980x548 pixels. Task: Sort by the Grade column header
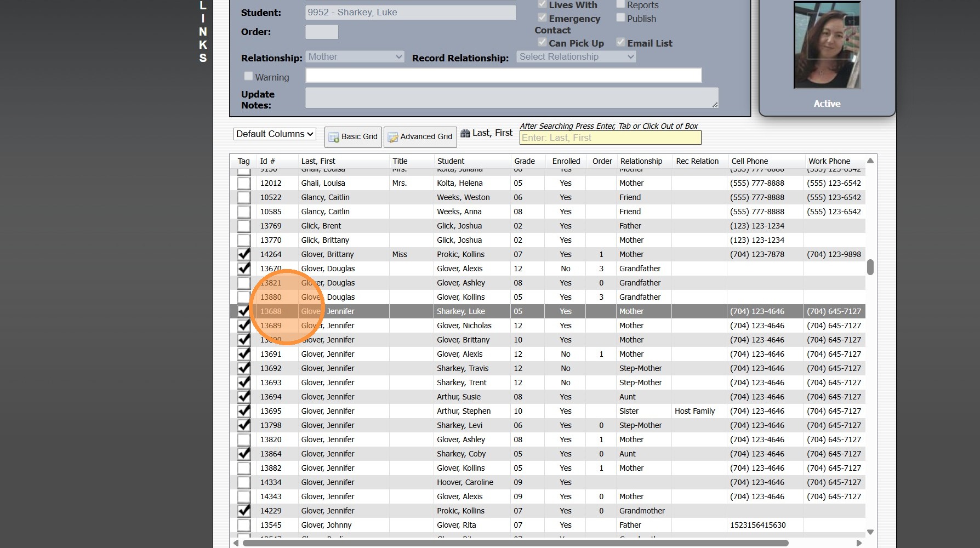point(525,161)
